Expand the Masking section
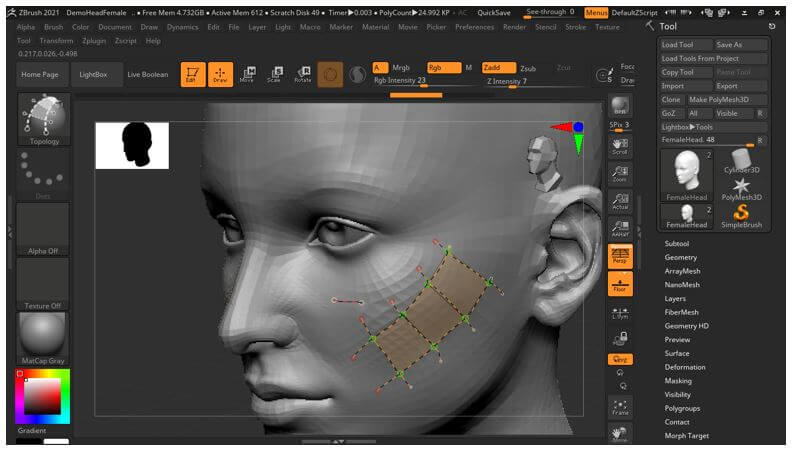This screenshot has width=798, height=450. 678,381
